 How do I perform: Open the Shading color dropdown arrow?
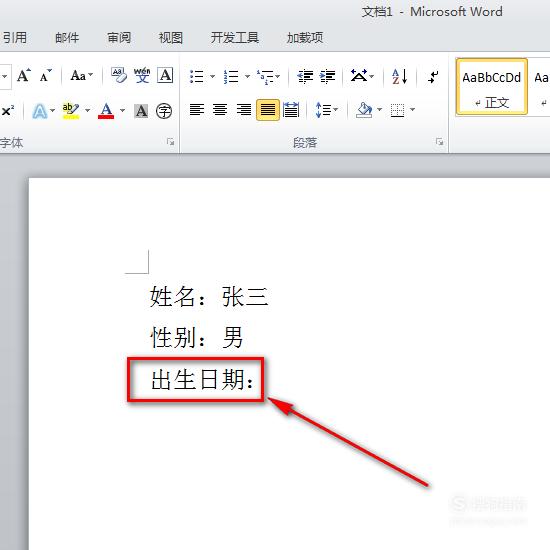pyautogui.click(x=380, y=110)
